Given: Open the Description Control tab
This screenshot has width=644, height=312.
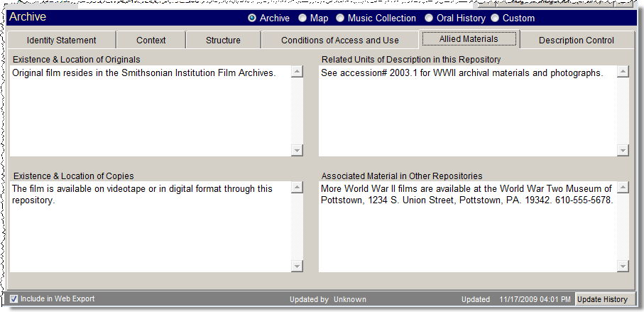Looking at the screenshot, I should [x=577, y=41].
